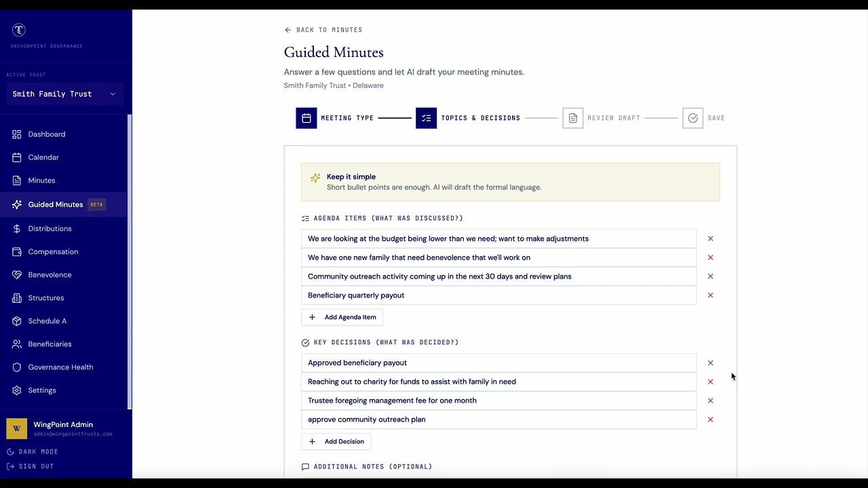The image size is (868, 488).
Task: Open Guided Minutes from the sidebar
Action: click(56, 204)
